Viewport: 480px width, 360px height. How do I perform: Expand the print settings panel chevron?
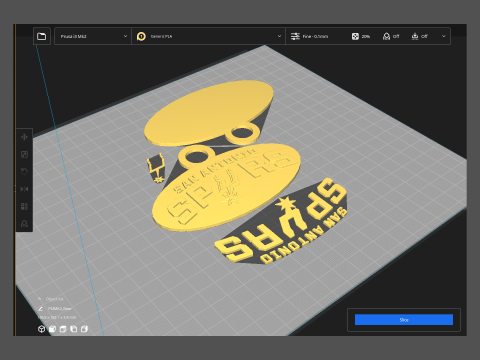click(443, 36)
